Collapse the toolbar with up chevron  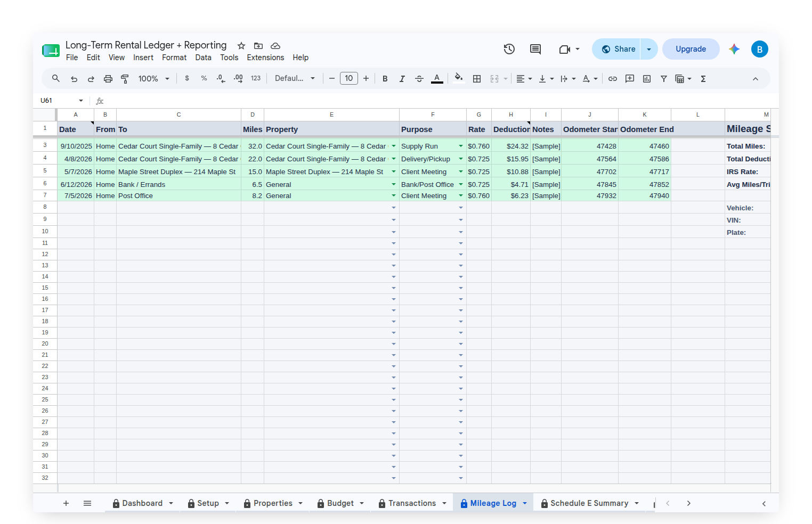pos(756,79)
